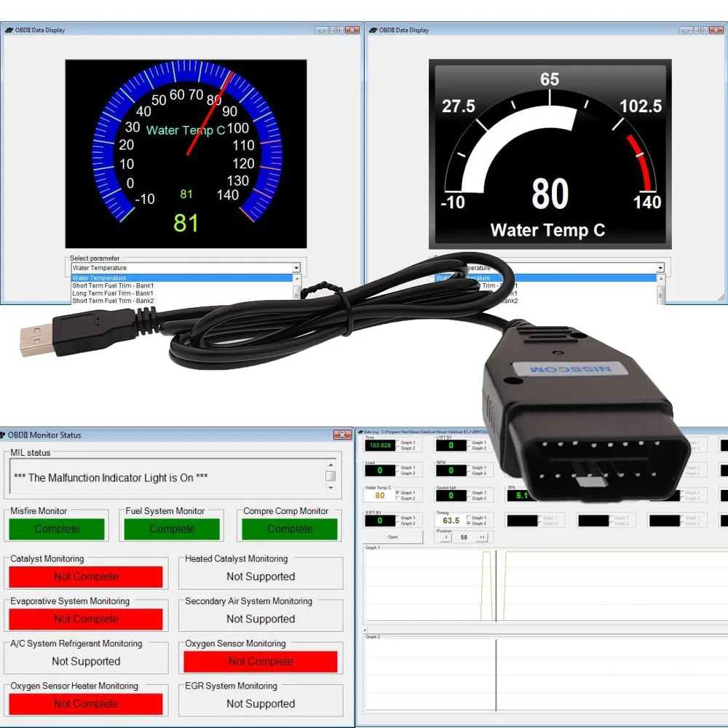Enable Graph 1 checkbox for RPM
Screen dimensions: 728x728
point(468,467)
